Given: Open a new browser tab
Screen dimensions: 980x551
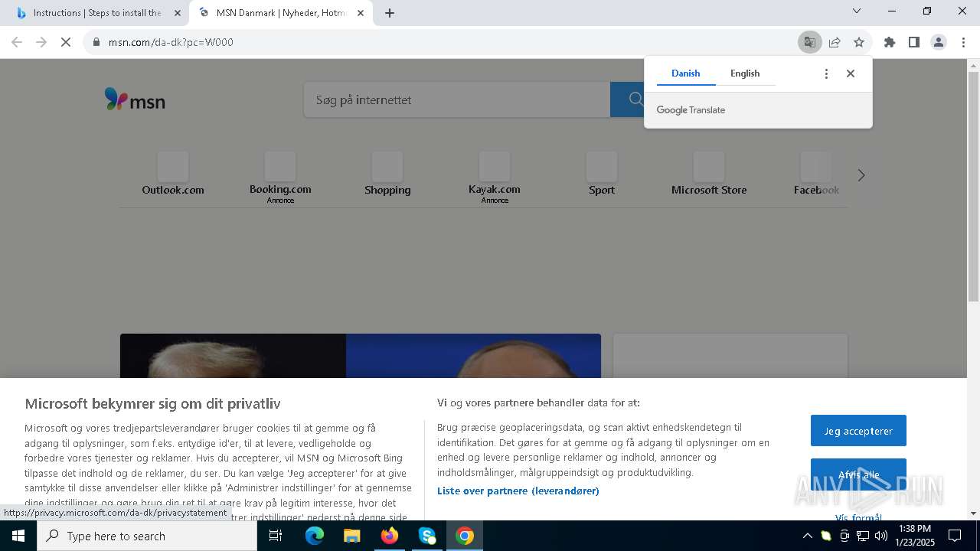Looking at the screenshot, I should tap(390, 13).
